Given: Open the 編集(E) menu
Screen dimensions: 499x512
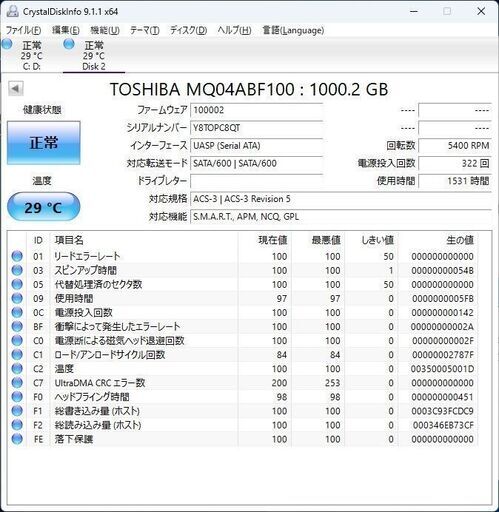Looking at the screenshot, I should pos(66,30).
